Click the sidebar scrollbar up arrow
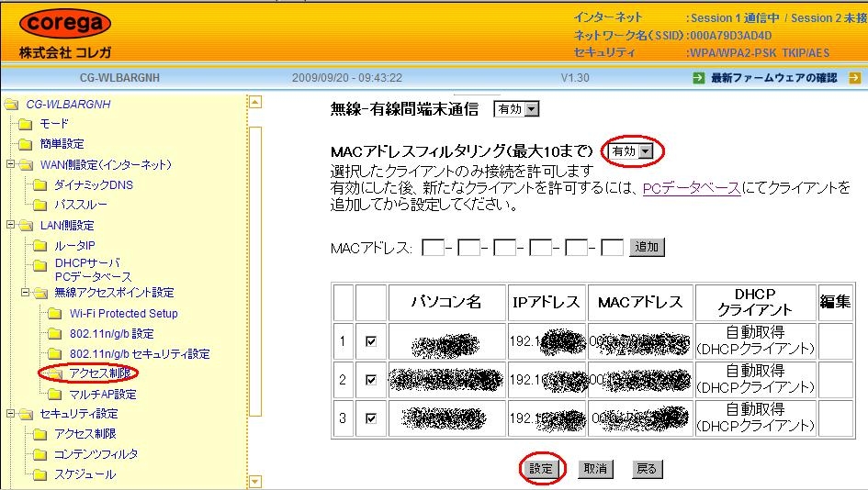This screenshot has width=868, height=490. (255, 102)
